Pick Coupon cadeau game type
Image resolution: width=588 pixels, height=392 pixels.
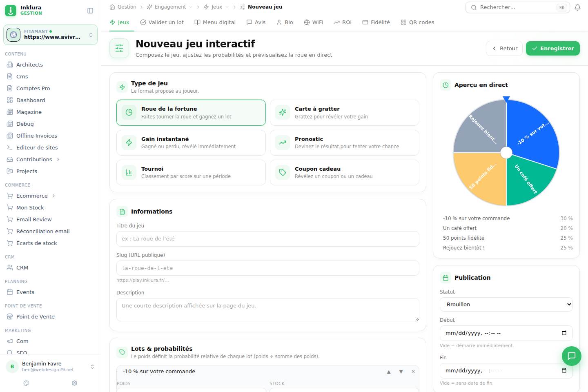345,172
